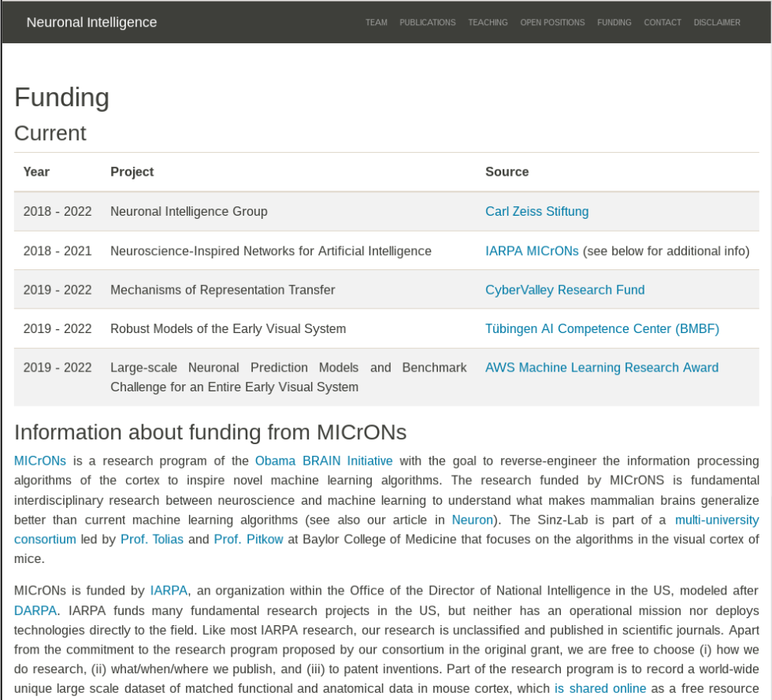Screen dimensions: 772x700
Task: Select TEACHING in the navbar
Action: click(x=488, y=23)
